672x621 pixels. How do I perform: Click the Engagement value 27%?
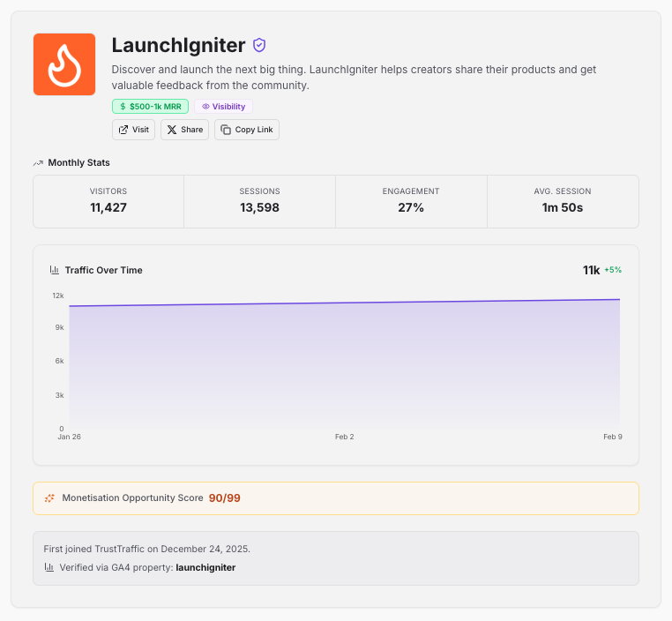pyautogui.click(x=411, y=208)
